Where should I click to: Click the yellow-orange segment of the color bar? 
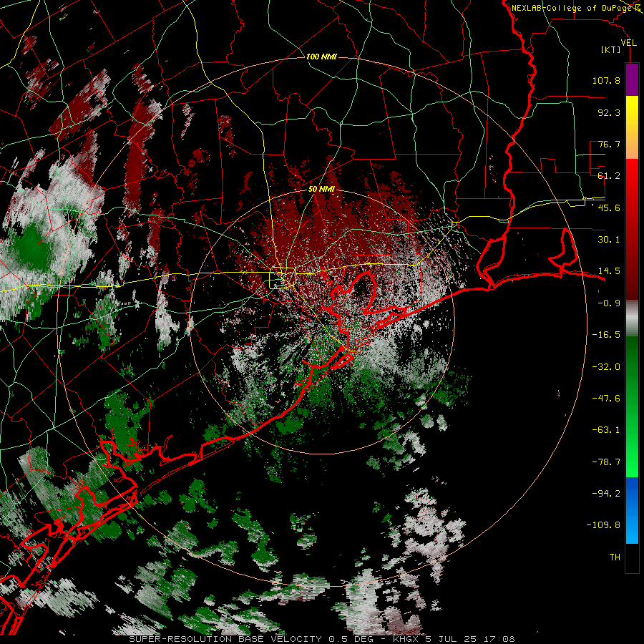click(632, 127)
